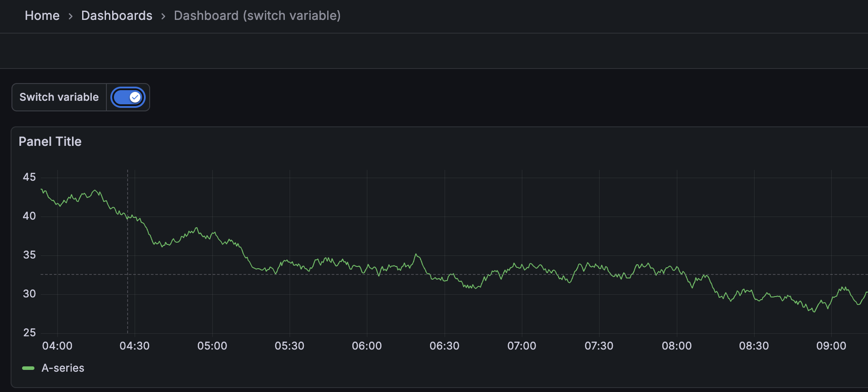Image resolution: width=868 pixels, height=392 pixels.
Task: Open the Dashboards breadcrumb link
Action: pyautogui.click(x=117, y=16)
